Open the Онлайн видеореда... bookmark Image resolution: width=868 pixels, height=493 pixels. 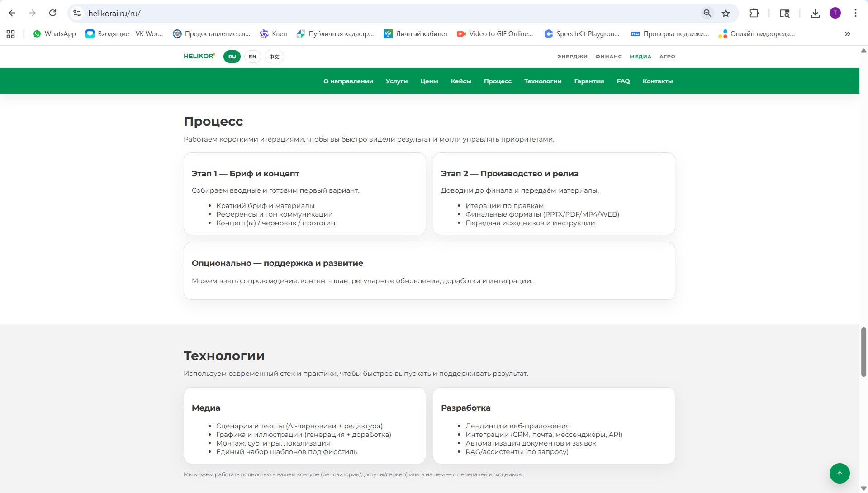coord(756,34)
